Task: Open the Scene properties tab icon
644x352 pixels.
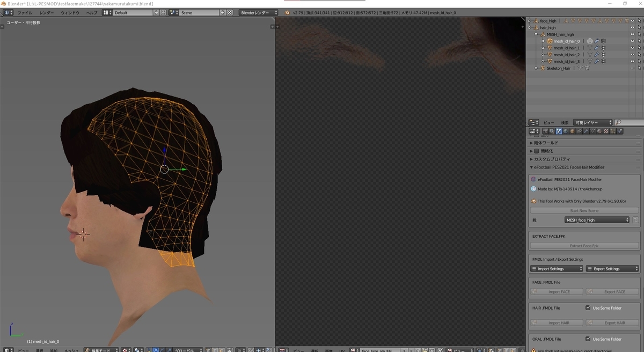Action: (559, 131)
